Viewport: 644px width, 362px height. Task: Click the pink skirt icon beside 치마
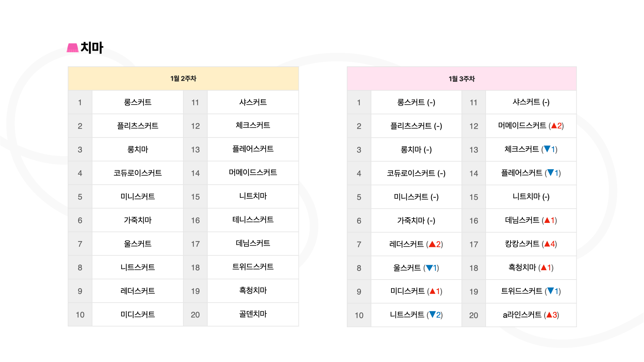click(x=72, y=48)
